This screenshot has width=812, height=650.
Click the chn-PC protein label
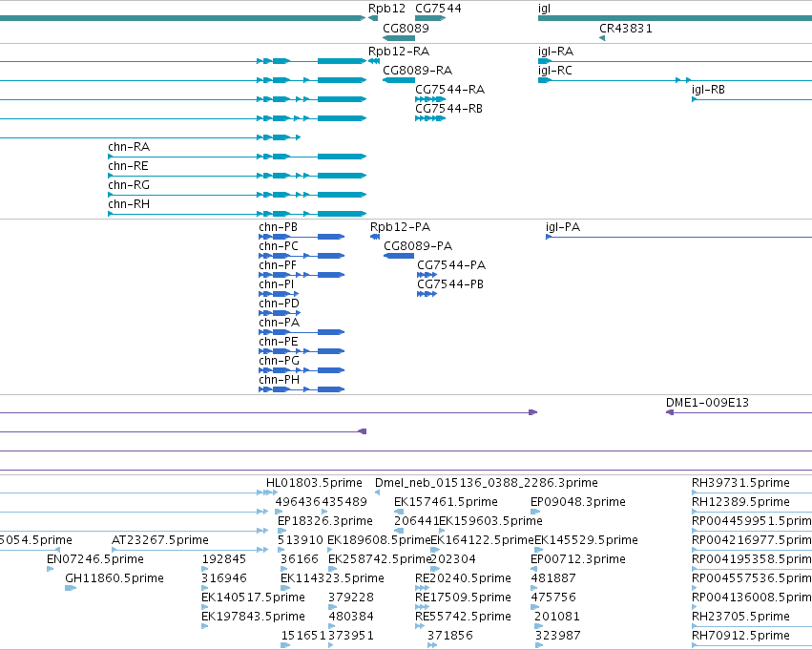[x=279, y=246]
